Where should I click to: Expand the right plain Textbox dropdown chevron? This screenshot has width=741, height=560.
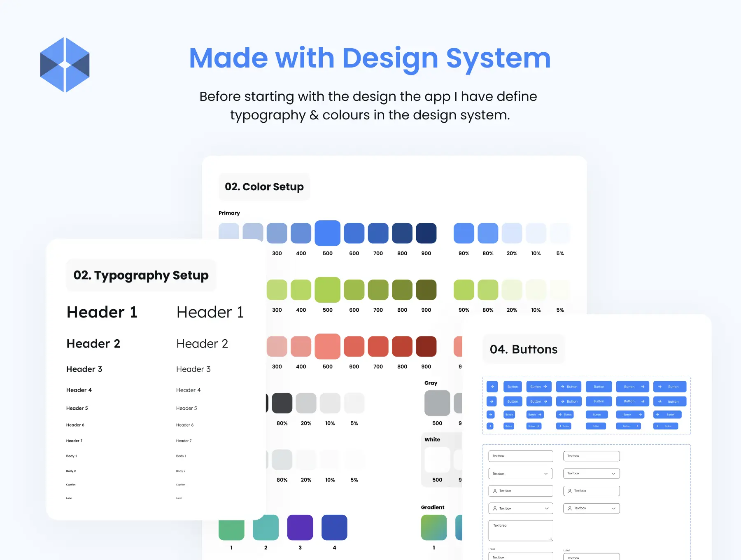613,474
